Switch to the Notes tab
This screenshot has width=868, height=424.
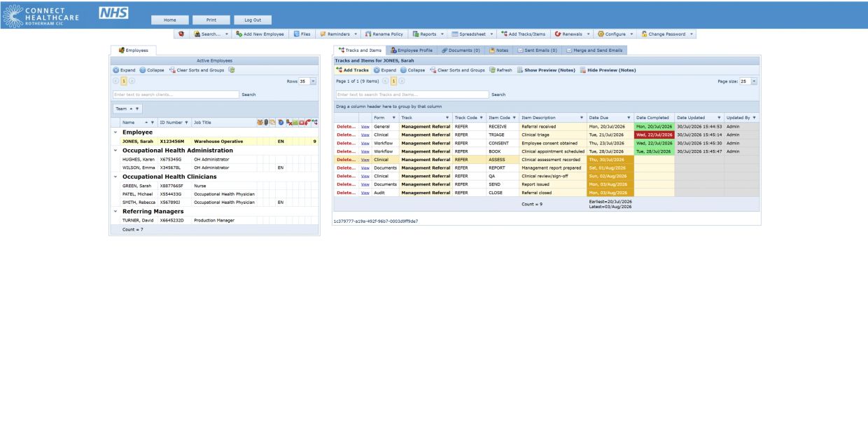(x=499, y=50)
